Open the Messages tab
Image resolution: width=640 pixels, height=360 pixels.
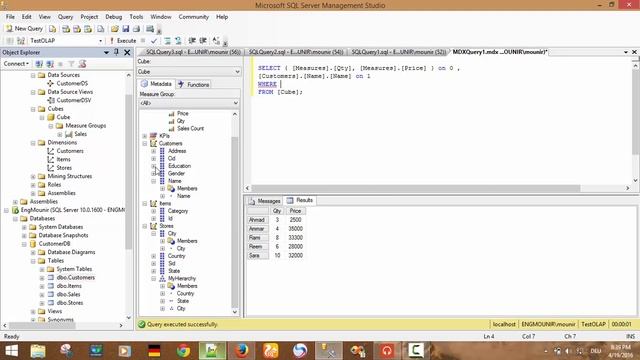point(264,201)
